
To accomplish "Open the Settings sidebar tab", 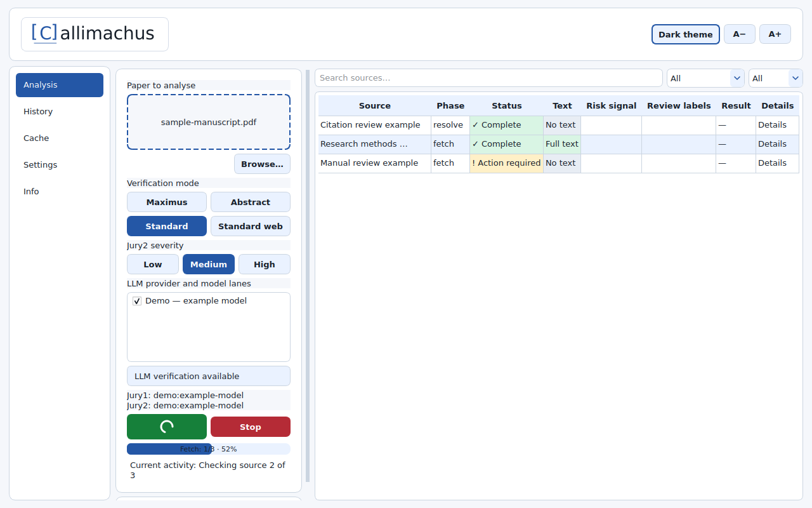I will 60,165.
